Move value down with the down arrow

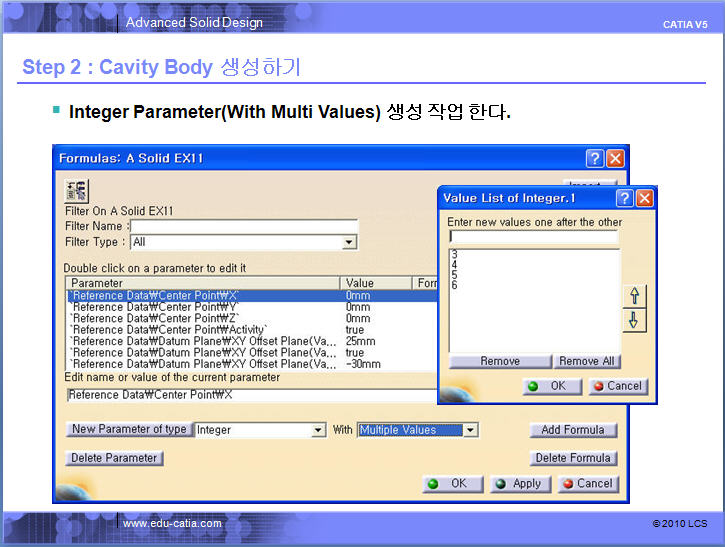pyautogui.click(x=635, y=320)
